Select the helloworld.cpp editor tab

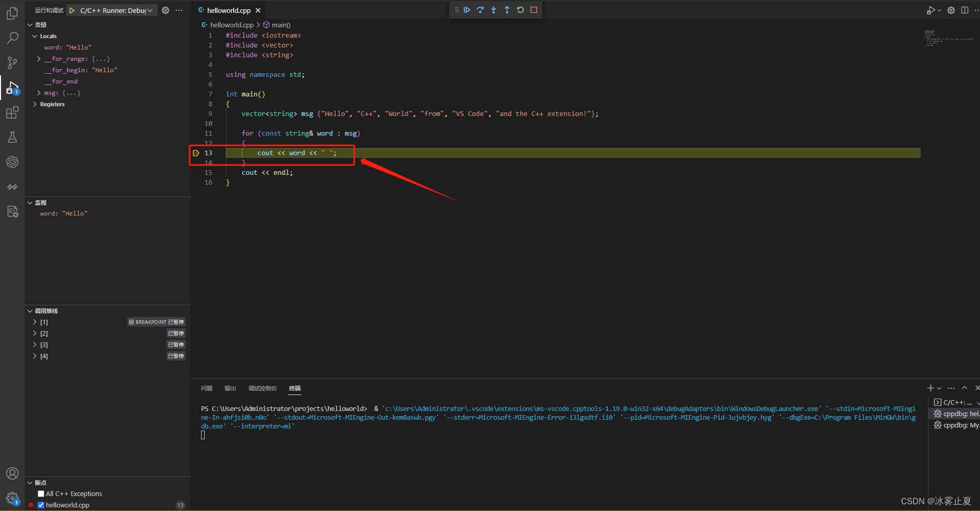(x=229, y=10)
